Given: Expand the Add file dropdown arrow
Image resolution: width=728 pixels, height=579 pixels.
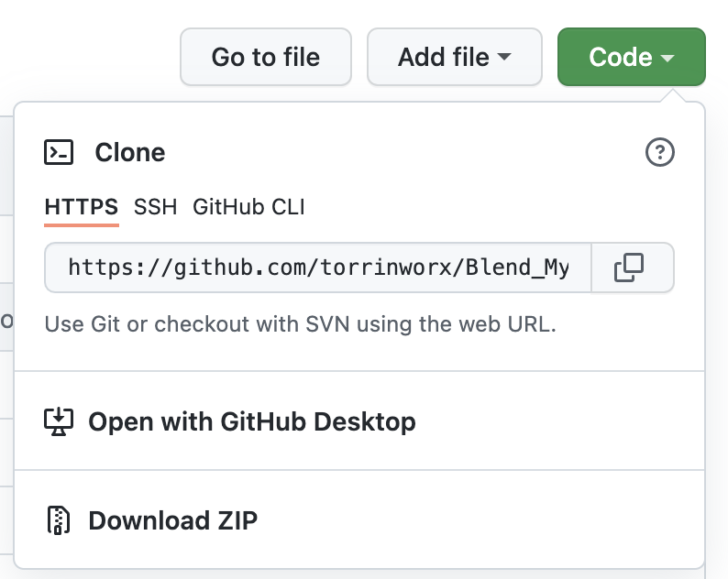Looking at the screenshot, I should (x=503, y=57).
